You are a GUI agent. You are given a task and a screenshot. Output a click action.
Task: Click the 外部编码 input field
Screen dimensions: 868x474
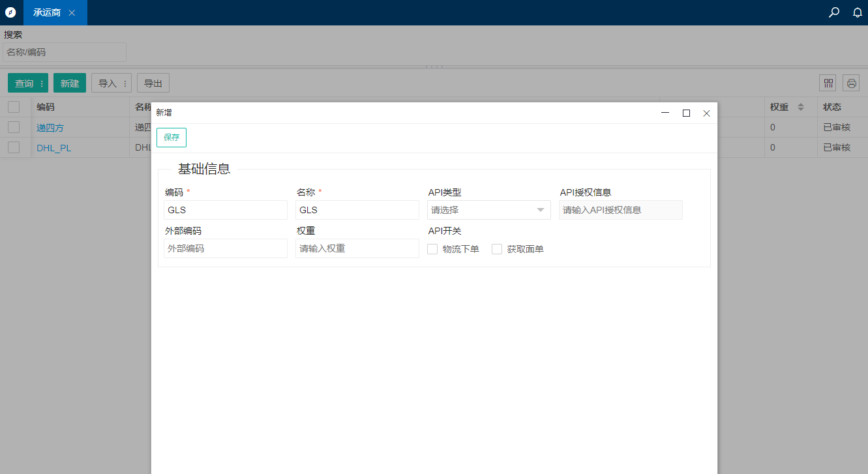[x=225, y=248]
